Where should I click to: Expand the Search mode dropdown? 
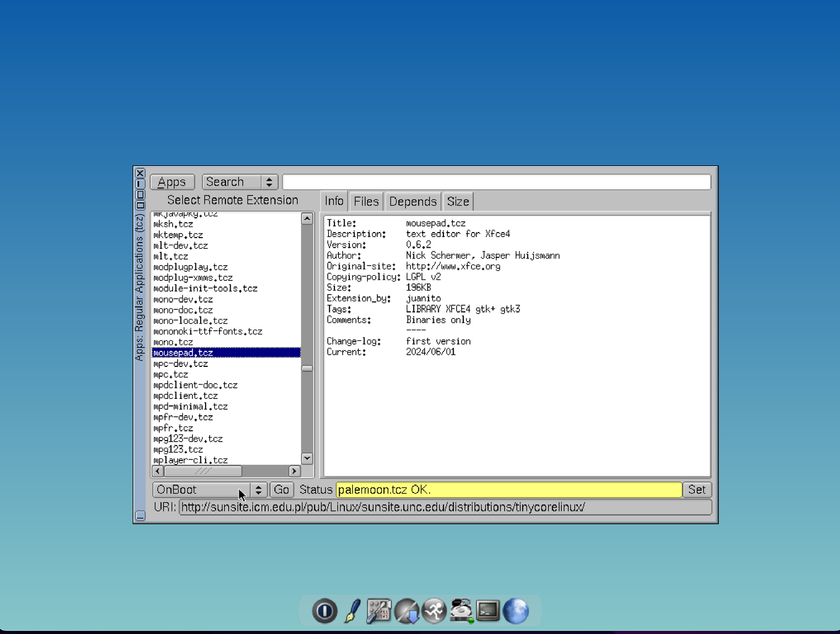click(x=269, y=182)
